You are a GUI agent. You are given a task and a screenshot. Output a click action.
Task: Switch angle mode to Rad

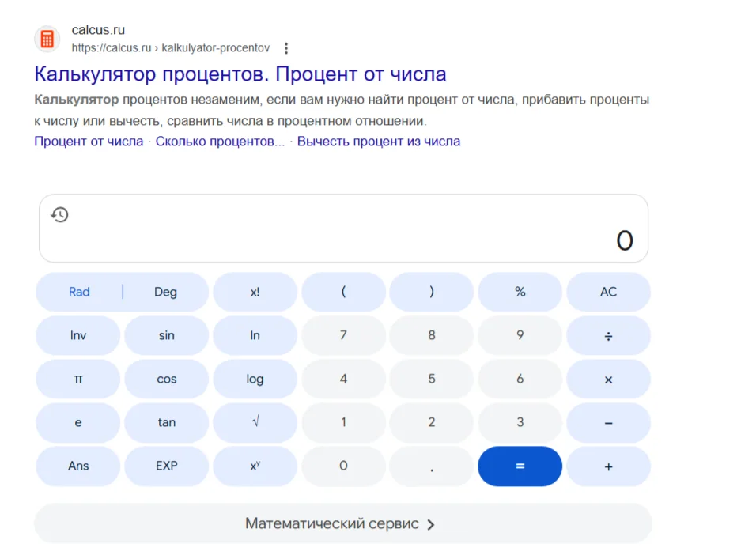pos(79,292)
